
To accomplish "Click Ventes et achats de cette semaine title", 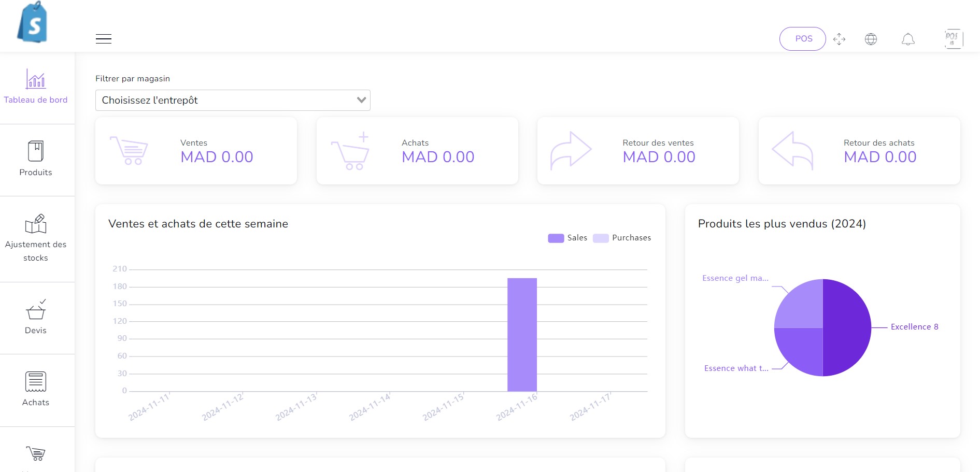I will point(198,224).
